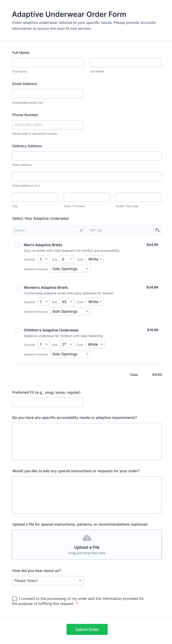Click the product Search box
This screenshot has height=644, width=172.
coord(46,230)
